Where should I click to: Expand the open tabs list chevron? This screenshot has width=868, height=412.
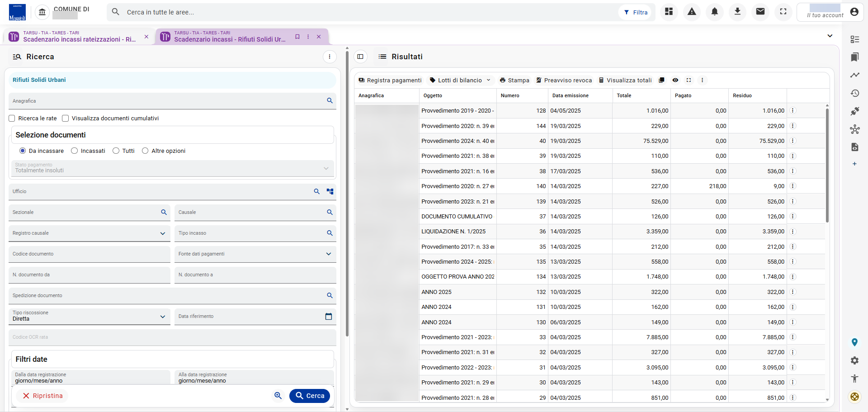point(830,36)
